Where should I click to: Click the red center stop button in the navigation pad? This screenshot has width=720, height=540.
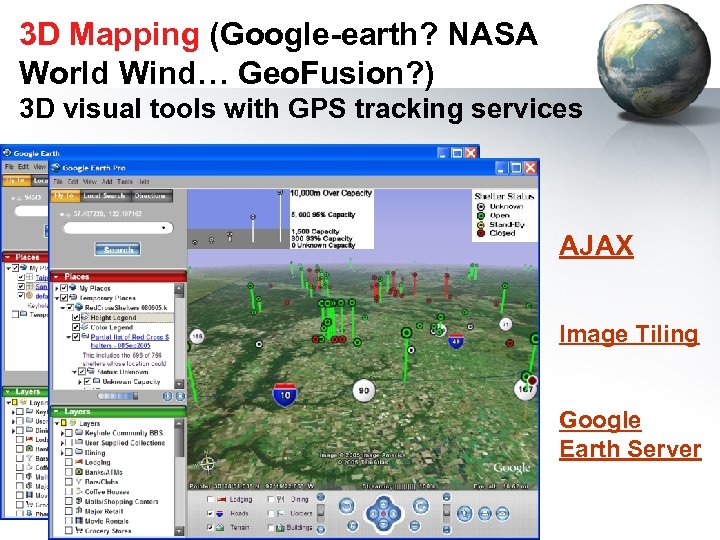click(383, 514)
